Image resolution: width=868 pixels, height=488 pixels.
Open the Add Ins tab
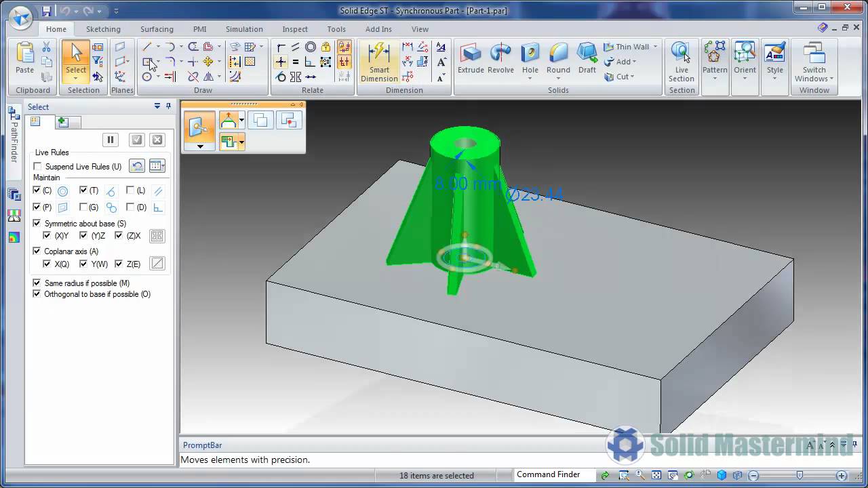pyautogui.click(x=378, y=29)
